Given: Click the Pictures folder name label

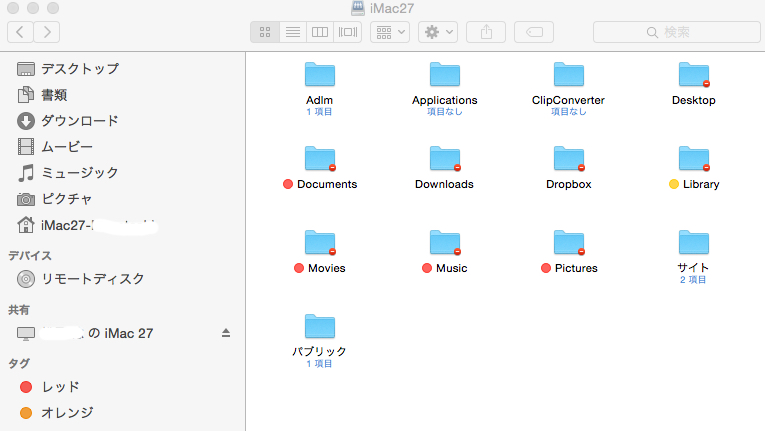Looking at the screenshot, I should [x=576, y=268].
